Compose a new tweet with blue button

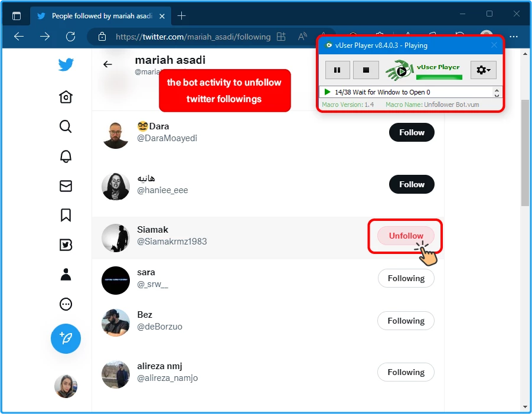66,338
